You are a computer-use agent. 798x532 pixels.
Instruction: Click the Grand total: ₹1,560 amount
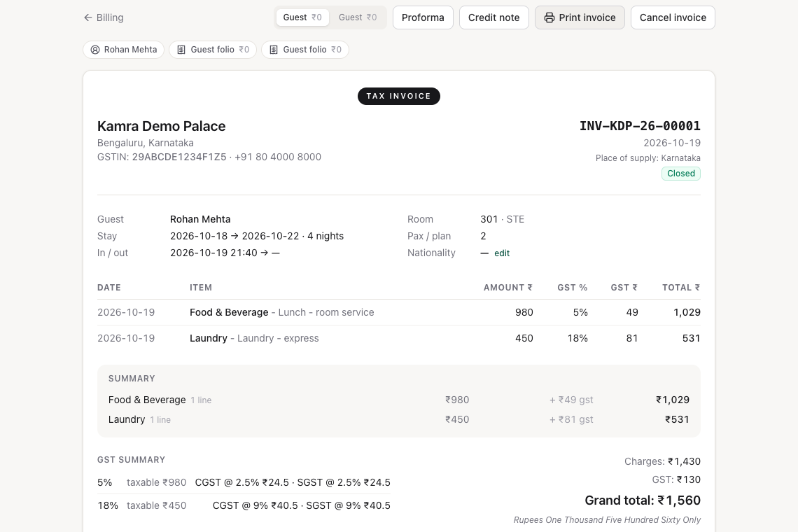click(x=643, y=500)
